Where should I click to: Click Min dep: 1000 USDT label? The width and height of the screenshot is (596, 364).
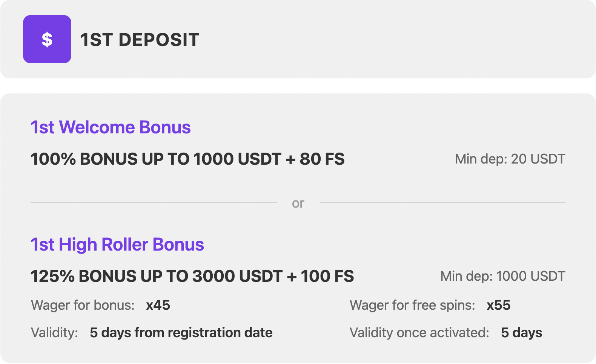(503, 276)
